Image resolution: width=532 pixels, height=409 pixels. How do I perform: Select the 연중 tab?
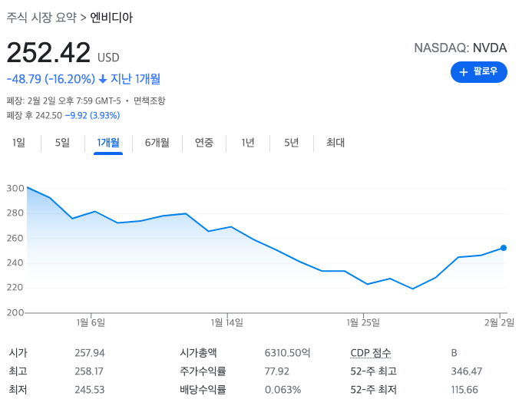tap(204, 143)
